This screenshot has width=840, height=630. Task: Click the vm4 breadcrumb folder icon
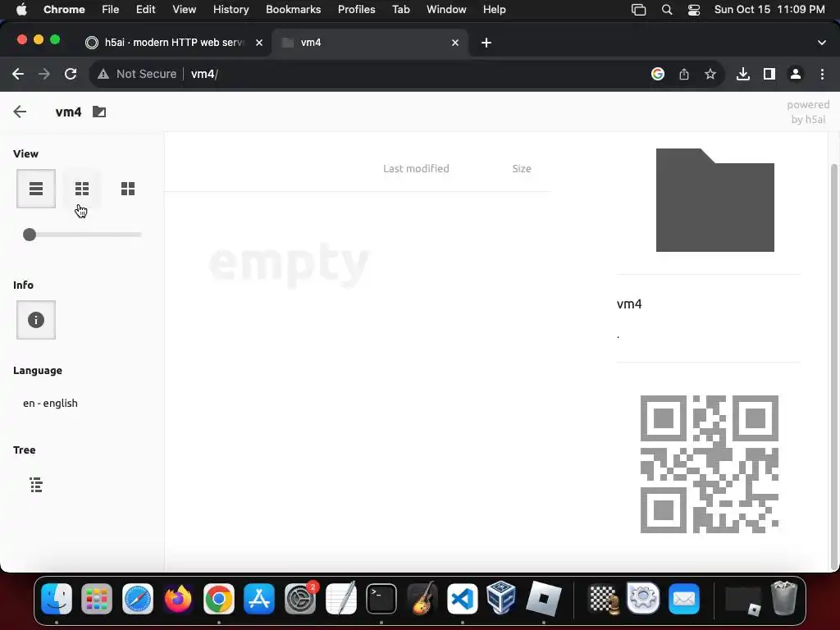click(99, 112)
